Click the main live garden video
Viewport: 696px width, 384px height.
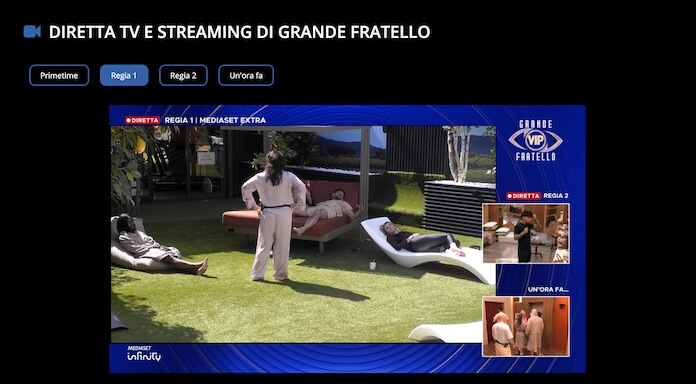click(x=303, y=234)
